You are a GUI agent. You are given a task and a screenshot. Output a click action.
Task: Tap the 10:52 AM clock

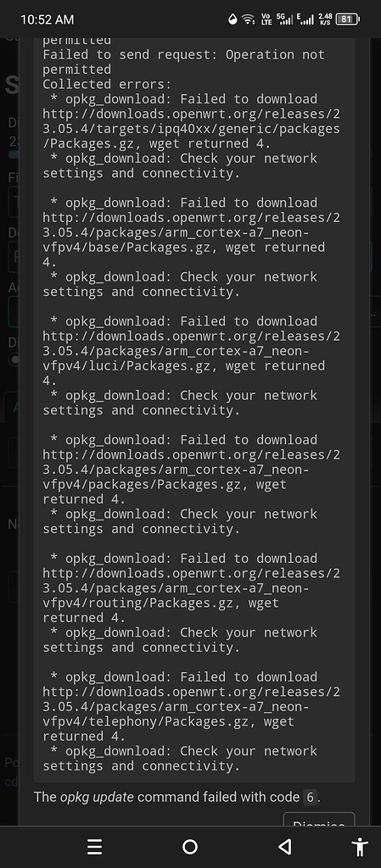click(x=47, y=19)
